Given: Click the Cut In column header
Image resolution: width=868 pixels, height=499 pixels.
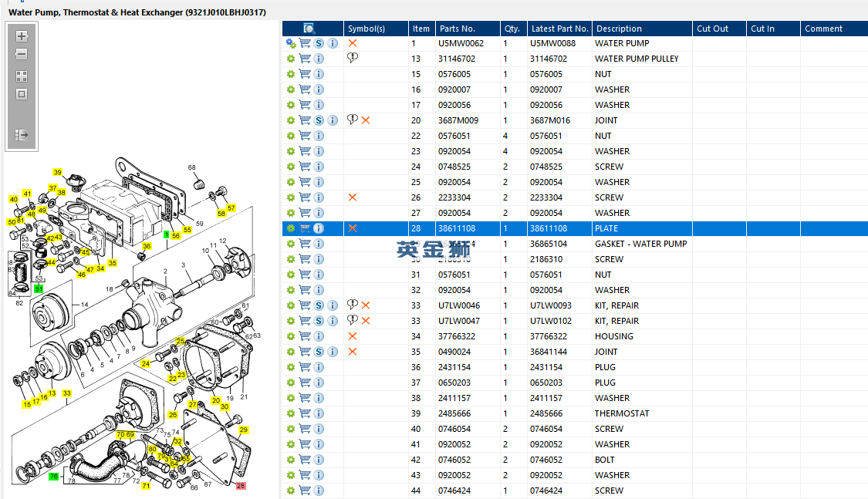Looking at the screenshot, I should [773, 29].
